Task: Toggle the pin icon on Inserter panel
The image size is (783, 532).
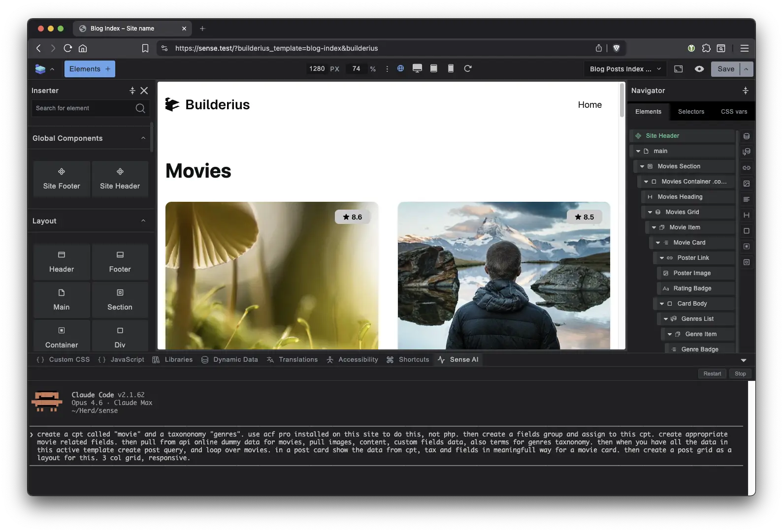Action: [132, 91]
